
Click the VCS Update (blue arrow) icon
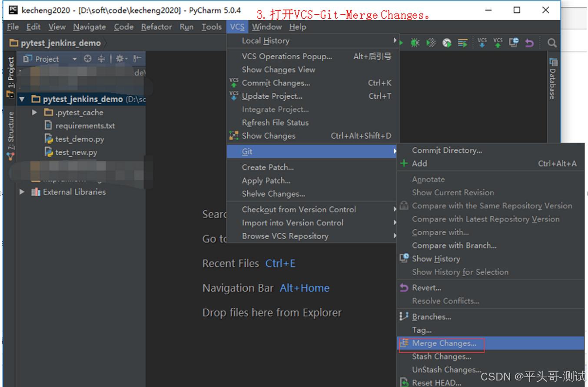tap(482, 43)
